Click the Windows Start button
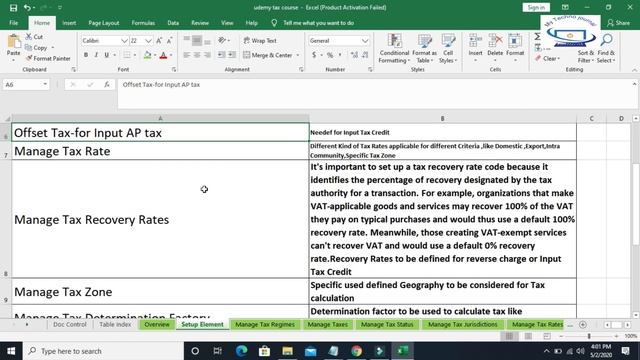 point(11,351)
